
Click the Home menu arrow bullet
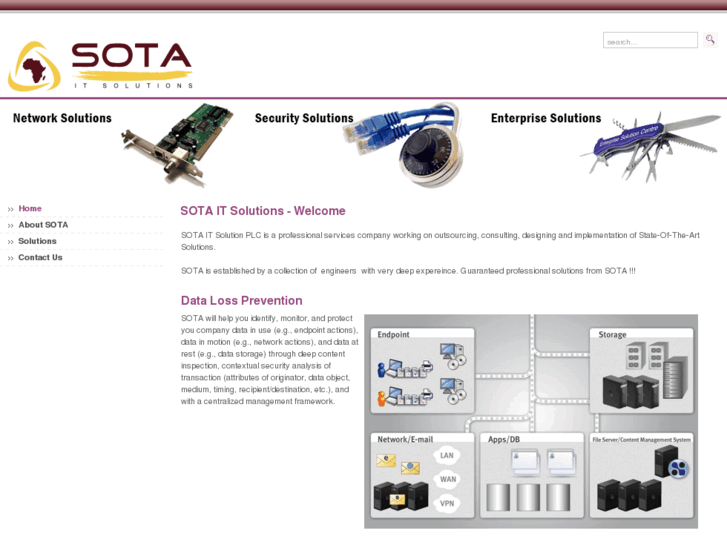pos(10,210)
